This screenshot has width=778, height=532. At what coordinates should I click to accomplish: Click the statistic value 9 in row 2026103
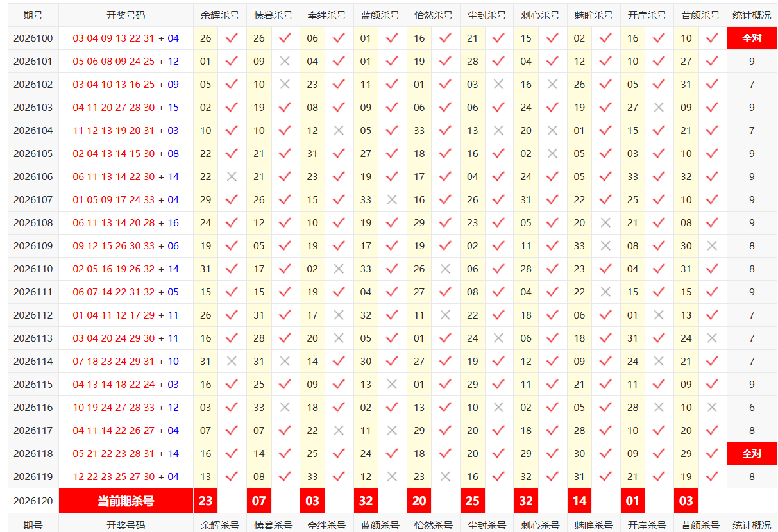tap(752, 108)
